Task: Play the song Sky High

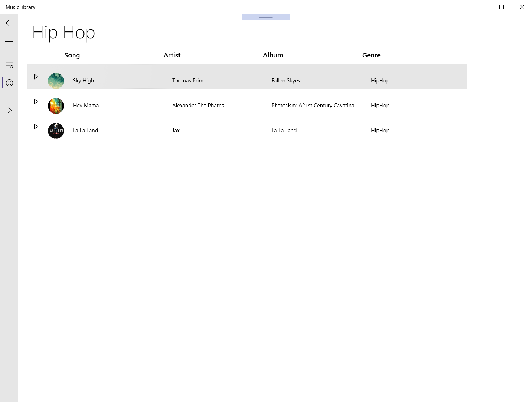Action: pos(36,76)
